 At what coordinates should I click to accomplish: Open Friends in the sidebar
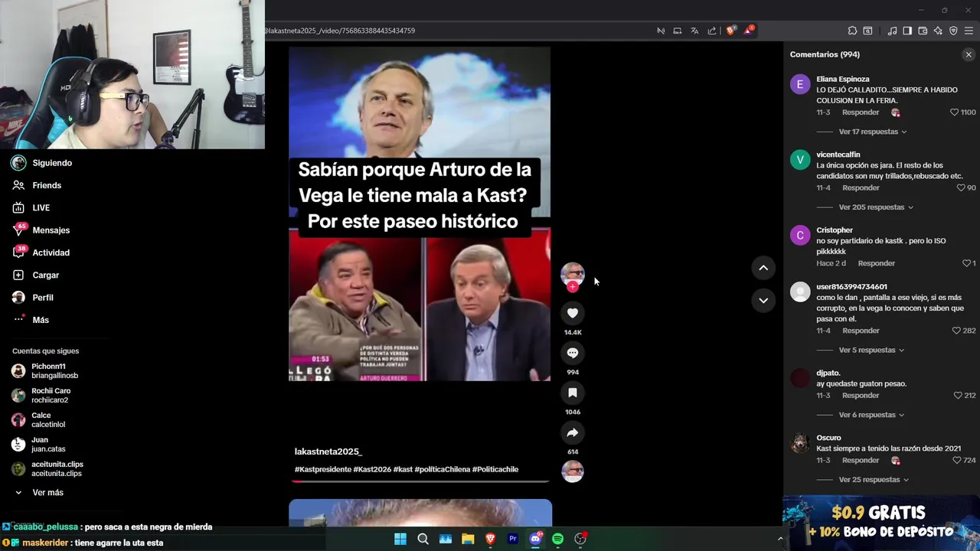click(47, 185)
